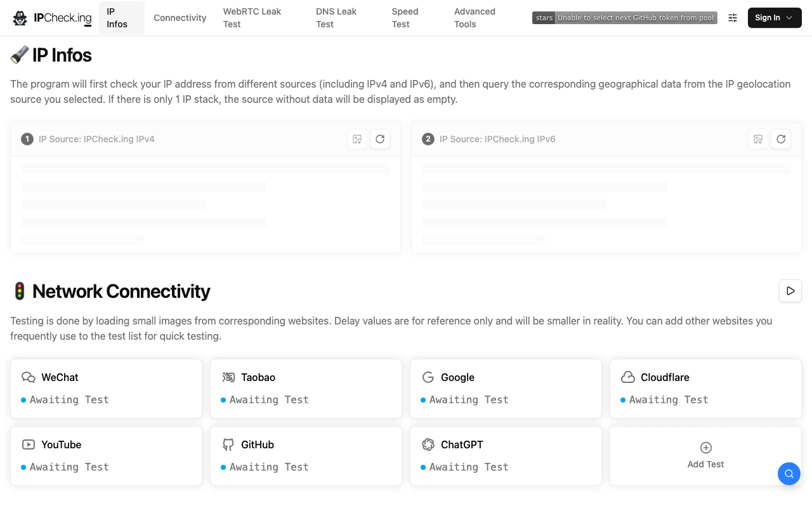Click Awaiting Test status under ChatGPT
Image resolution: width=812 pixels, height=508 pixels.
click(x=469, y=467)
